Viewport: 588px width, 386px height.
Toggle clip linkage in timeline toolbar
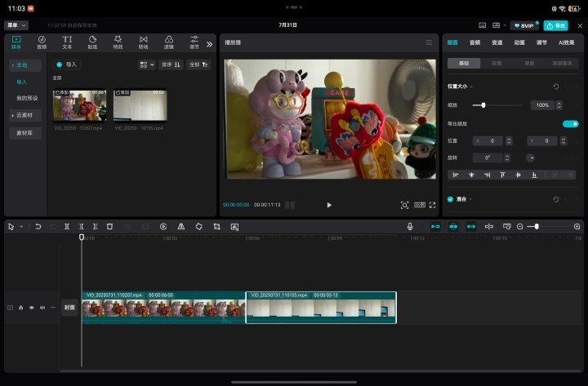point(471,226)
